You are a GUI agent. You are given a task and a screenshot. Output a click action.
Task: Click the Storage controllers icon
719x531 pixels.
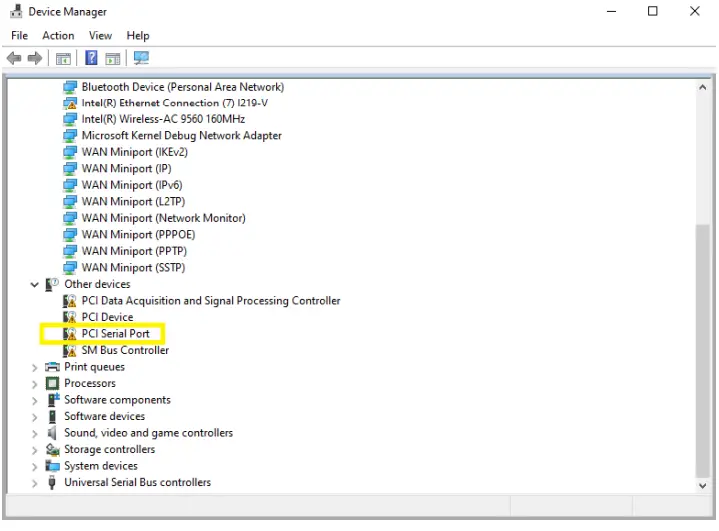[52, 449]
